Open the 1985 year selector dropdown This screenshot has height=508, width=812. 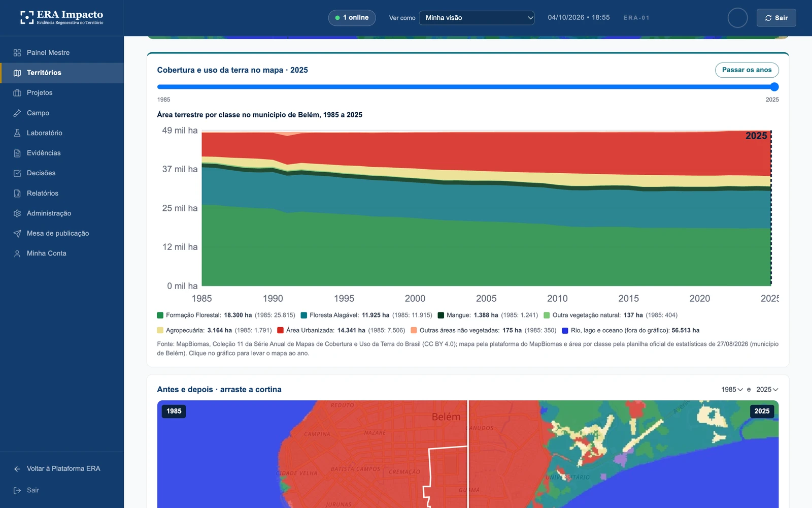click(732, 390)
